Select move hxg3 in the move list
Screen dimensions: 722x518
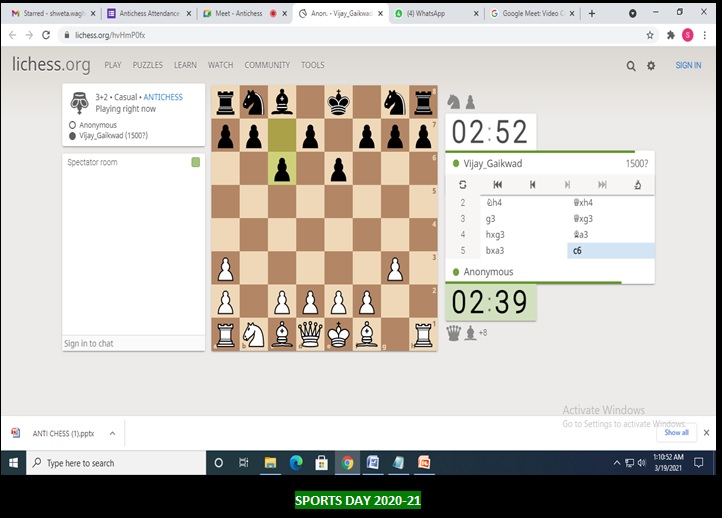[524, 235]
